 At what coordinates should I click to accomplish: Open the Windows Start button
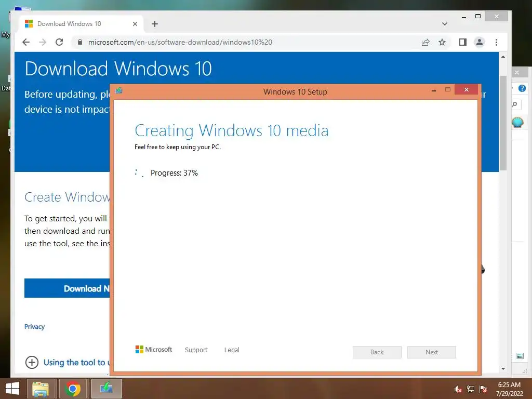(12, 389)
